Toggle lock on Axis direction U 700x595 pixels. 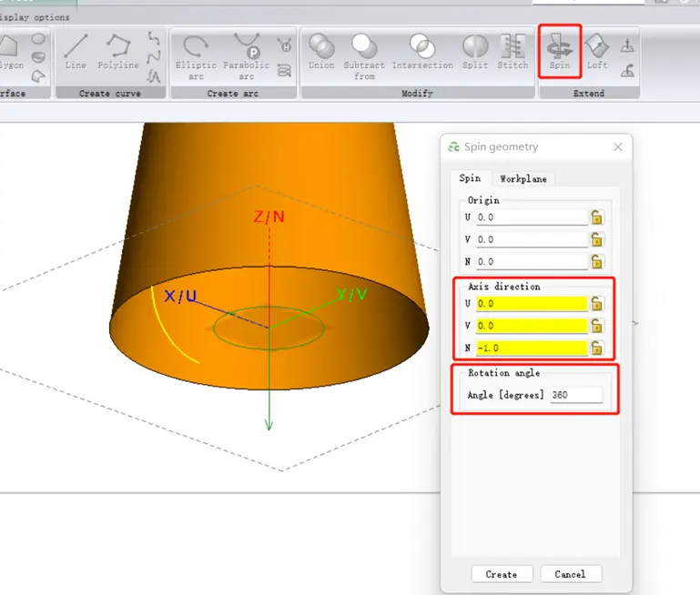pyautogui.click(x=597, y=304)
